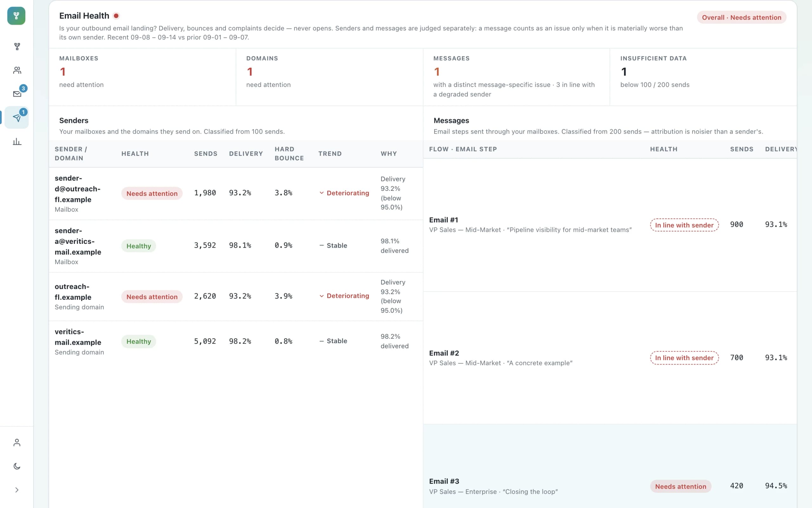Viewport: 812px width, 508px height.
Task: Expand the sidebar with the chevron arrow
Action: click(17, 490)
